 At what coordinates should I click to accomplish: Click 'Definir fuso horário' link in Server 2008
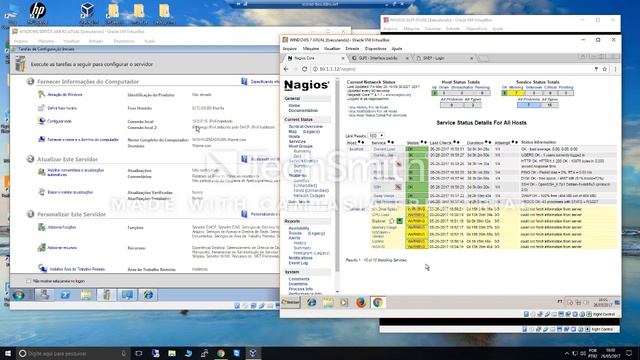[x=62, y=108]
